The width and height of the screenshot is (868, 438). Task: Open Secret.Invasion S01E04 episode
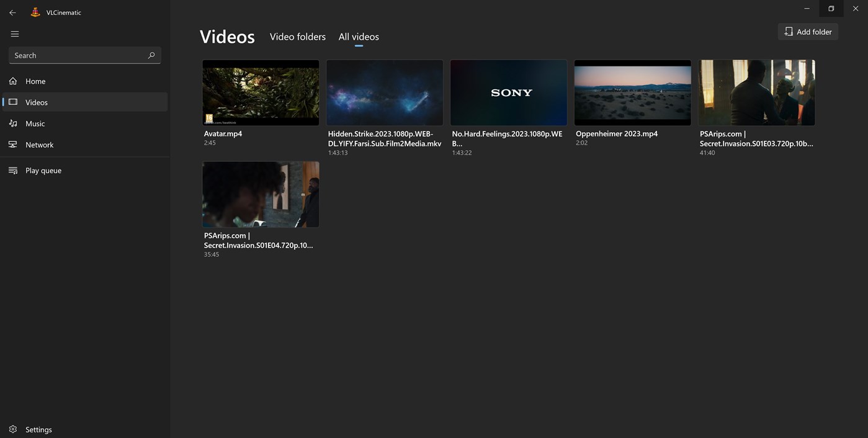coord(260,194)
